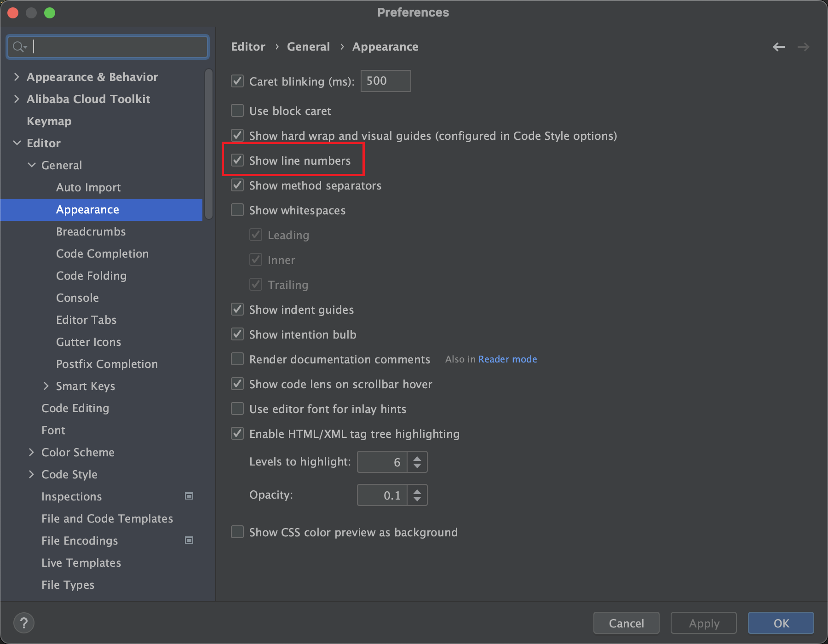Focus the Caret blinking milliseconds field
The image size is (828, 644).
coord(385,81)
